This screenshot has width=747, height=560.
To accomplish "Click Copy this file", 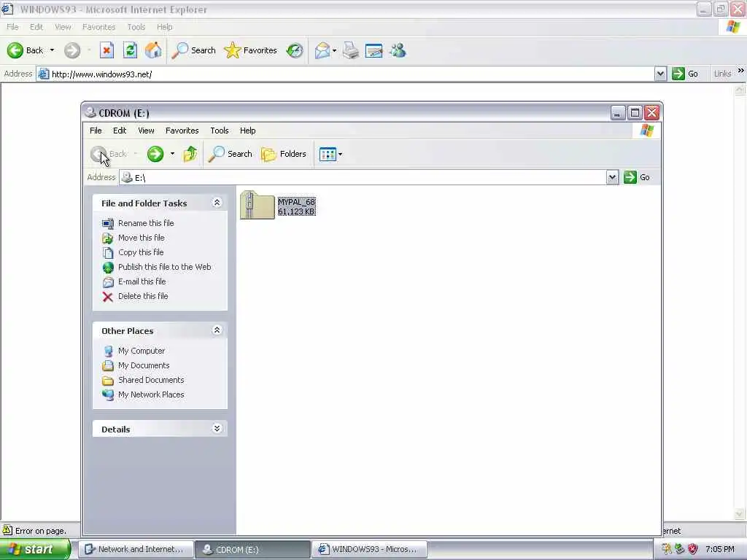I will point(141,252).
